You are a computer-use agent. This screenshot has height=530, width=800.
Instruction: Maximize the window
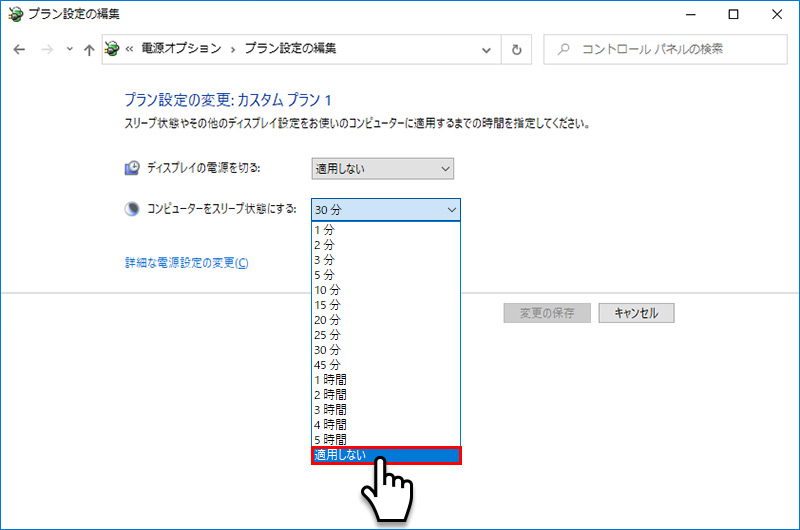point(734,14)
